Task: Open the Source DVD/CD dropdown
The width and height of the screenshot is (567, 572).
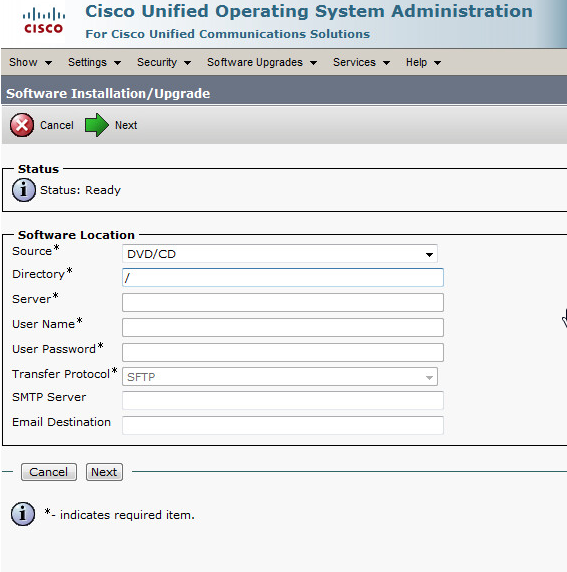Action: pyautogui.click(x=280, y=254)
